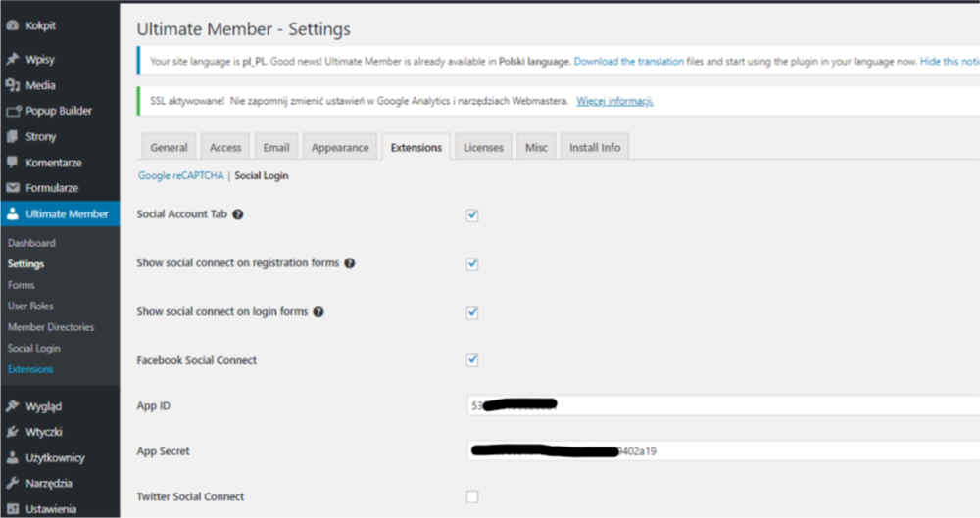Viewport: 980px width, 518px height.
Task: Open the Google reCAPTCHA settings link
Action: point(179,176)
